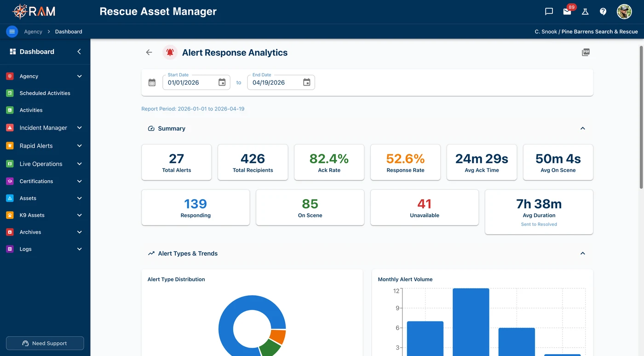Click the Agency breadcrumb link
Viewport: 644px width, 356px height.
(33, 32)
